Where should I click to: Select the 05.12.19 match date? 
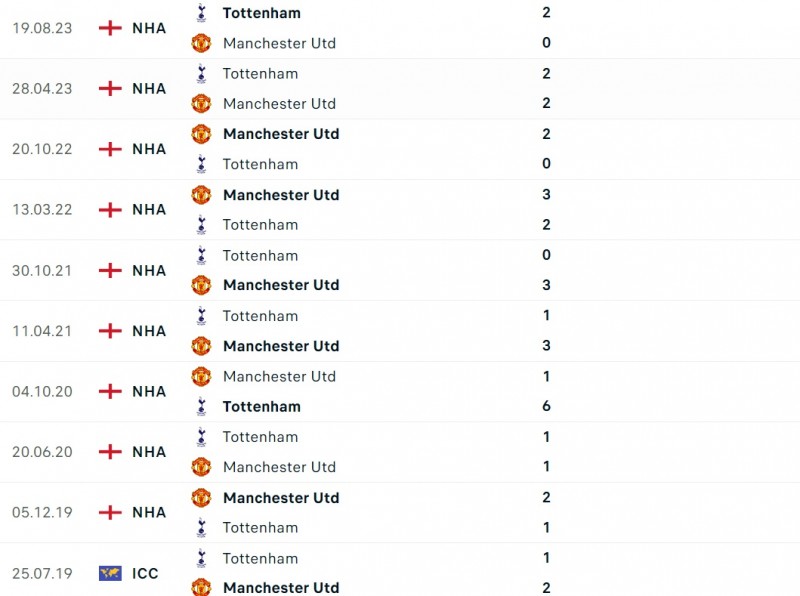click(42, 512)
